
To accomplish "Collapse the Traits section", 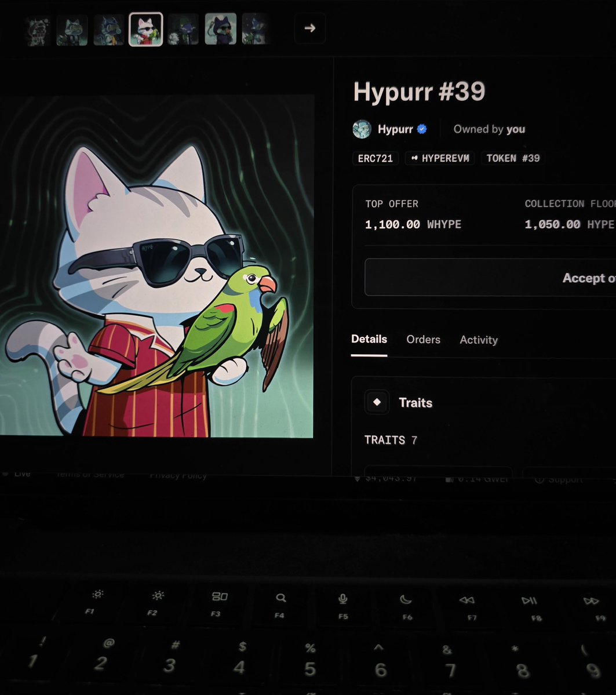I will tap(415, 402).
